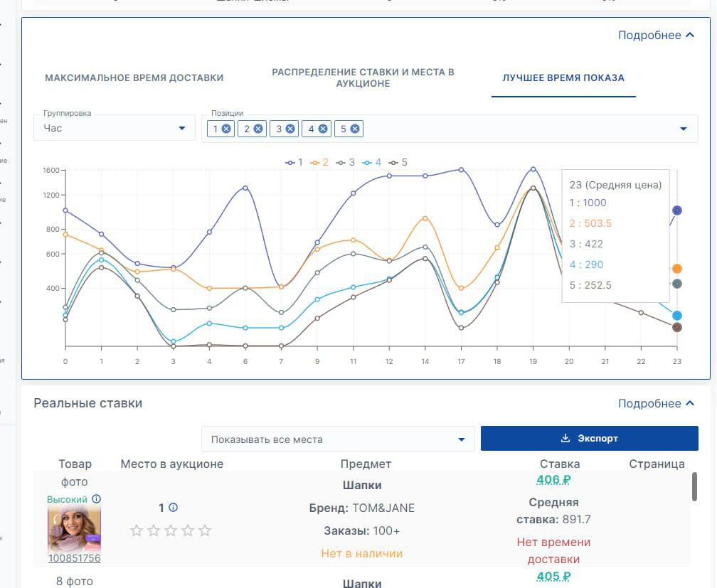Remove position 3 chip from filter
The image size is (717, 588).
290,129
